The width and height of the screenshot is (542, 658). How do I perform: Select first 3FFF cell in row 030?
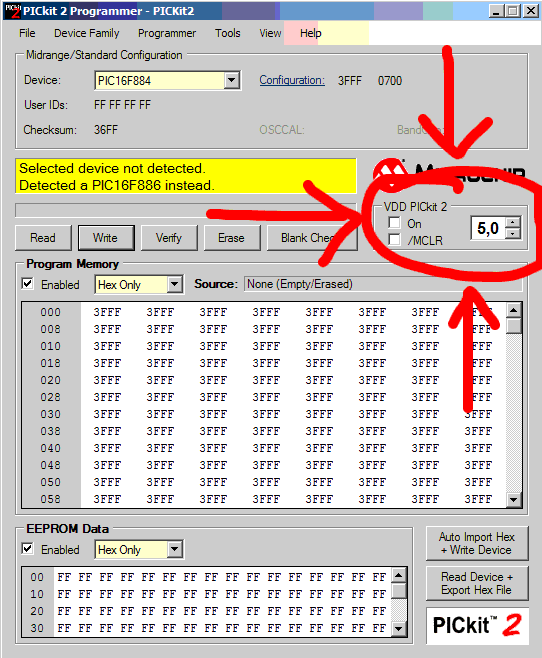107,414
